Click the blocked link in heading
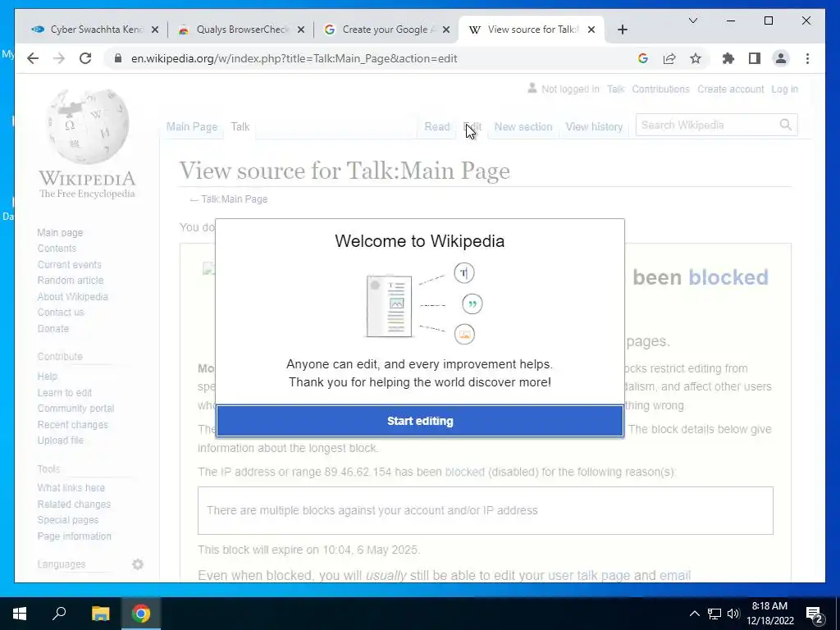Screen dimensions: 840x630 pyautogui.click(x=728, y=277)
